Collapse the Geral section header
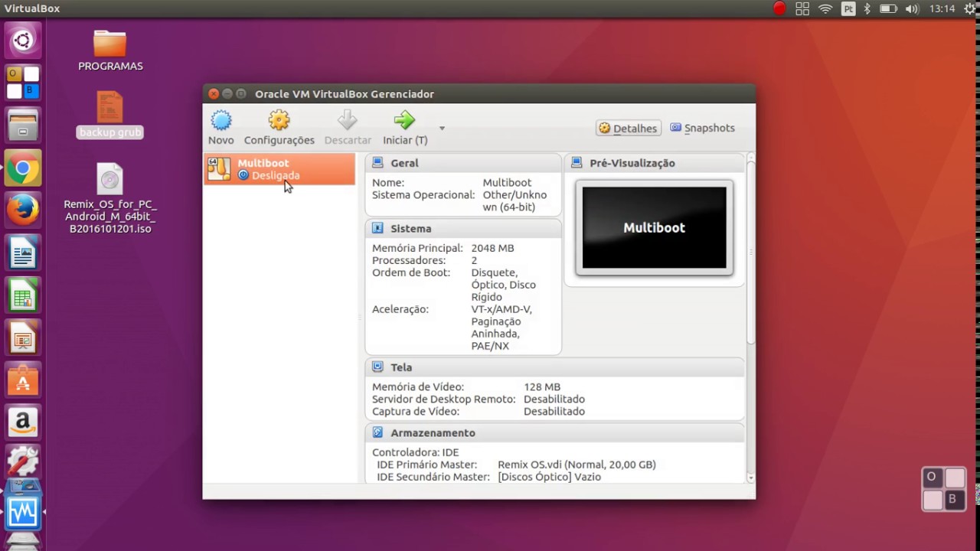 tap(463, 163)
